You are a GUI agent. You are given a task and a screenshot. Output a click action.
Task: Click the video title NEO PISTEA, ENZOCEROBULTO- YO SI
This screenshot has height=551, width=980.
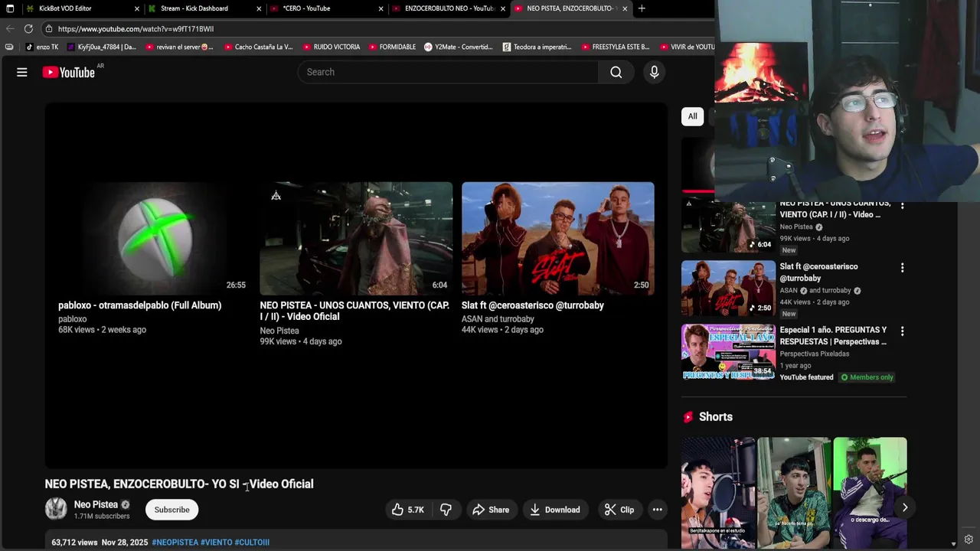tap(179, 484)
